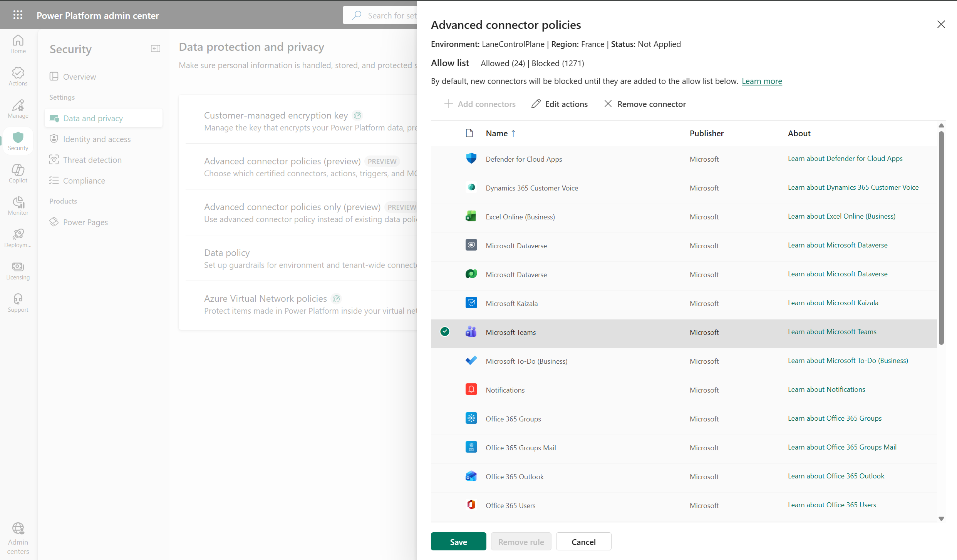Cancel the connector policy changes

(583, 542)
